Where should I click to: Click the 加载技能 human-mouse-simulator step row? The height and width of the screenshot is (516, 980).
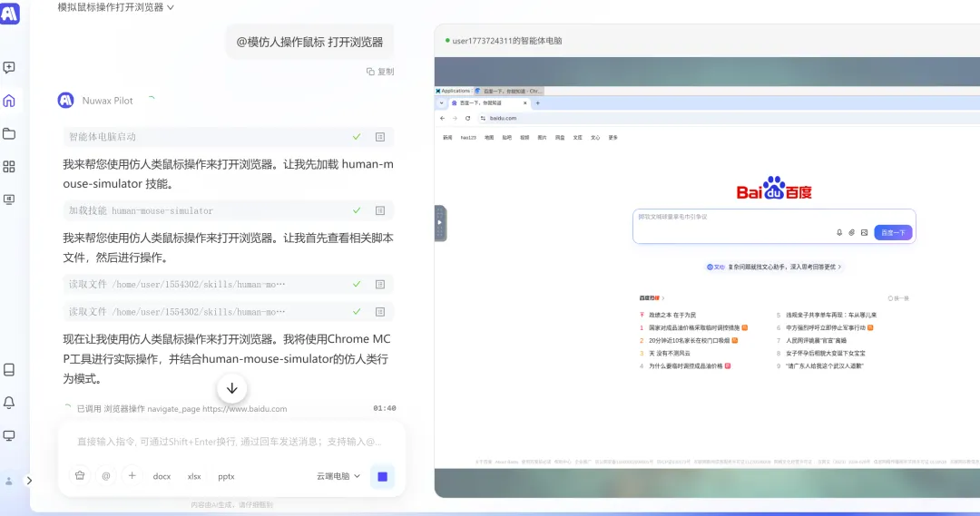[x=228, y=210]
